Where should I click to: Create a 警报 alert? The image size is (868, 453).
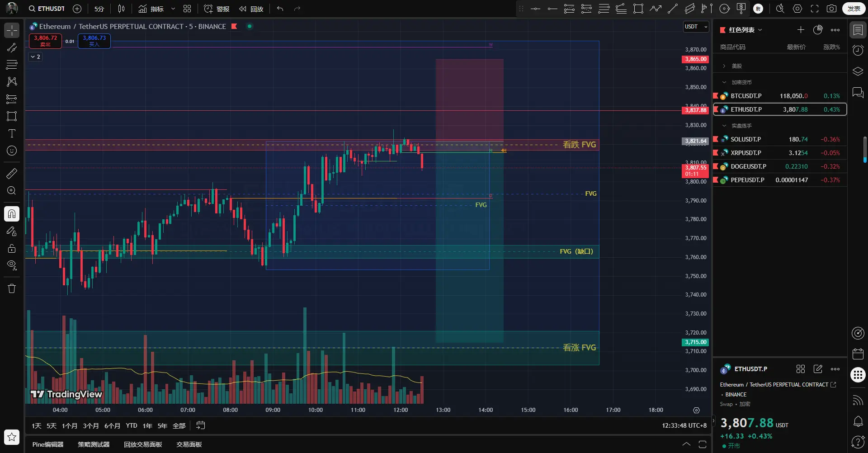pos(217,9)
